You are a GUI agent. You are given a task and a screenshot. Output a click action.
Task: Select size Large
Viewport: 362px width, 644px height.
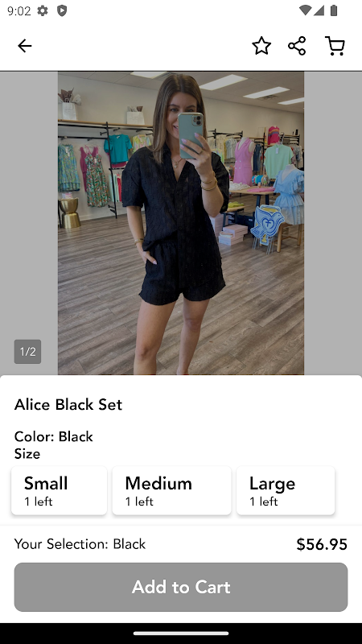tap(286, 490)
